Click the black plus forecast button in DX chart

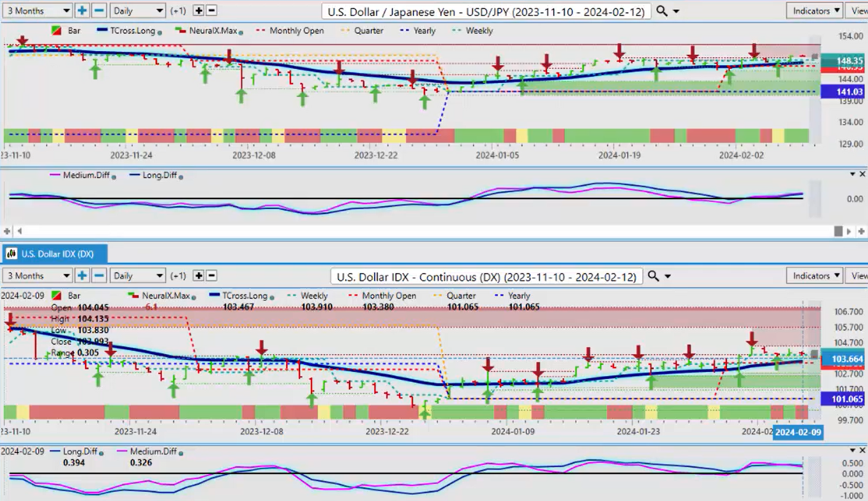(x=199, y=275)
